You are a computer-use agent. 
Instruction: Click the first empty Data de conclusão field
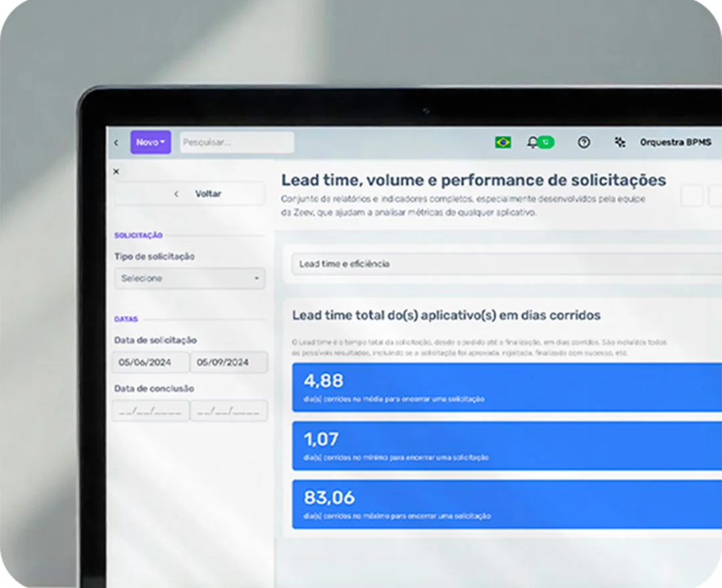click(150, 411)
